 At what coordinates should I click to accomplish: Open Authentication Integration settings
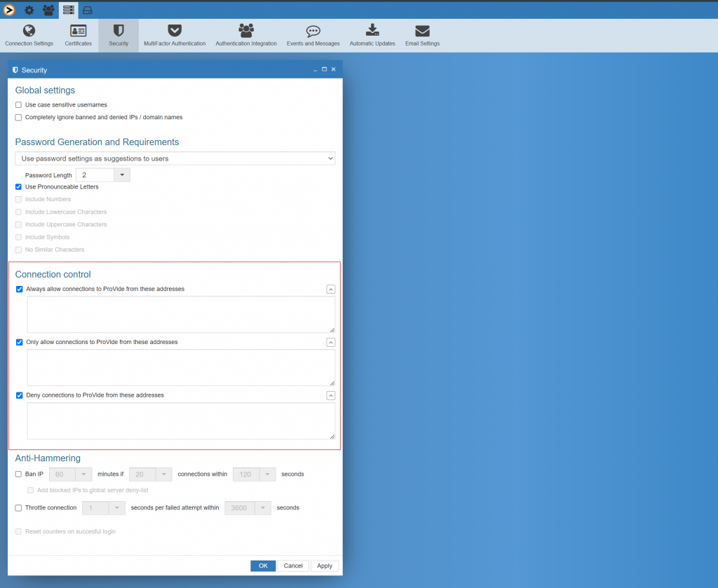pyautogui.click(x=245, y=32)
